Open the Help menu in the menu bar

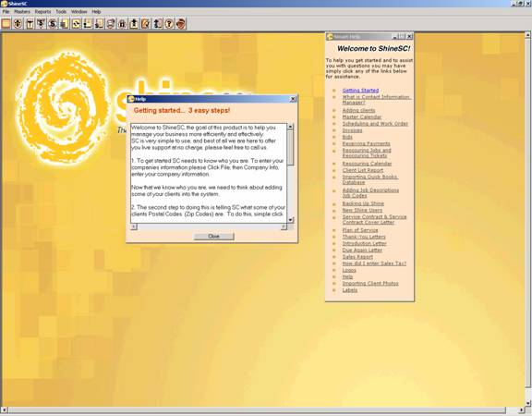[96, 11]
